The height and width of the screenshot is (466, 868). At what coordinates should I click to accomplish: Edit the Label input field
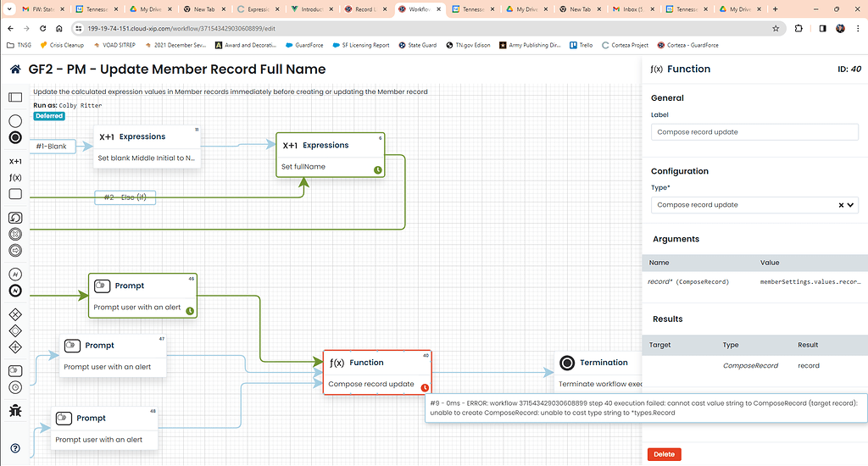pos(754,132)
